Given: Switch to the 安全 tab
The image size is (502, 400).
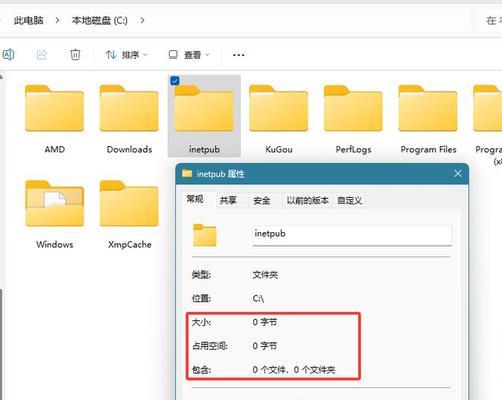Looking at the screenshot, I should pos(262,200).
